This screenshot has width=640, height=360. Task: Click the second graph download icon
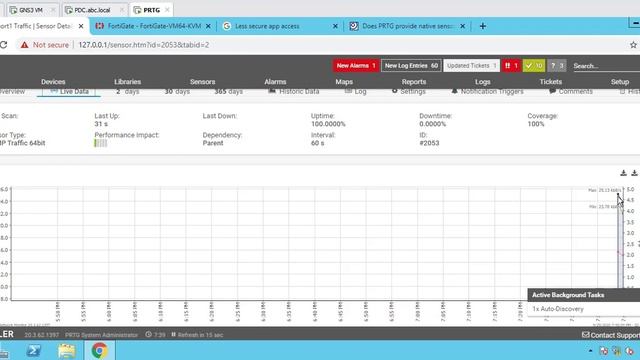634,173
